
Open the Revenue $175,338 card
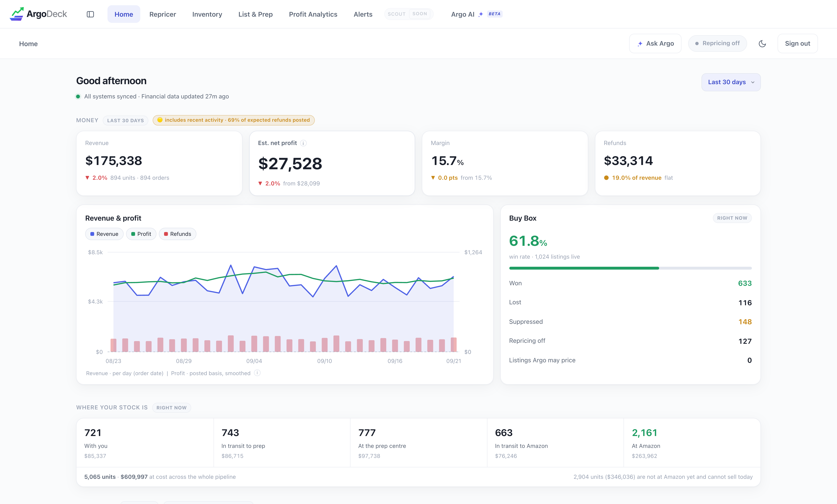pyautogui.click(x=159, y=163)
